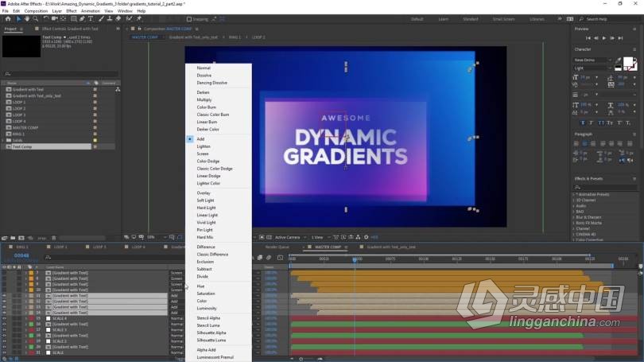Select the Eraser tool
The image size is (644, 362).
tap(118, 19)
